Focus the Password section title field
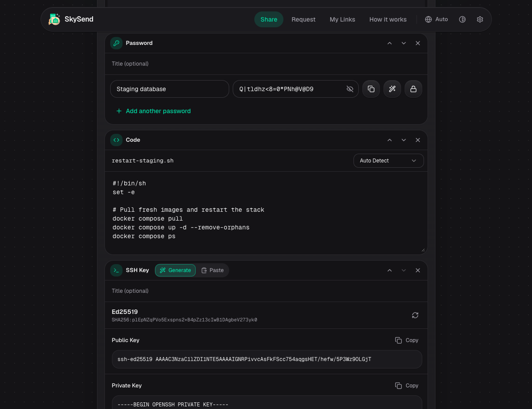The image size is (532, 409). (x=266, y=64)
